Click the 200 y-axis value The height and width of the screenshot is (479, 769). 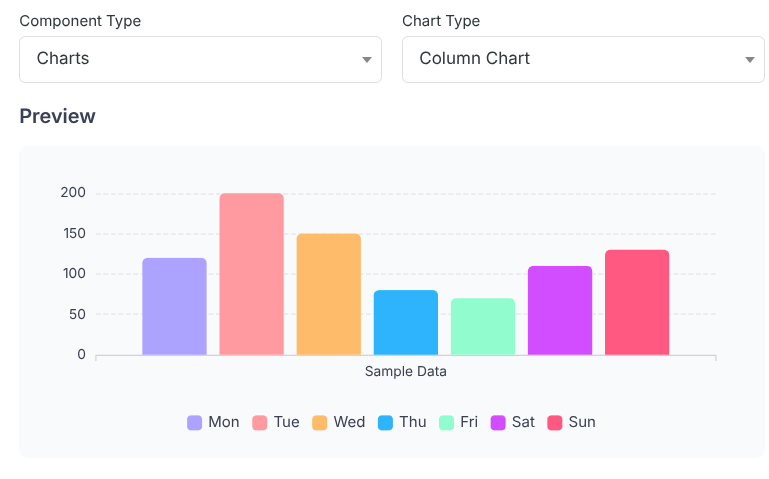73,193
